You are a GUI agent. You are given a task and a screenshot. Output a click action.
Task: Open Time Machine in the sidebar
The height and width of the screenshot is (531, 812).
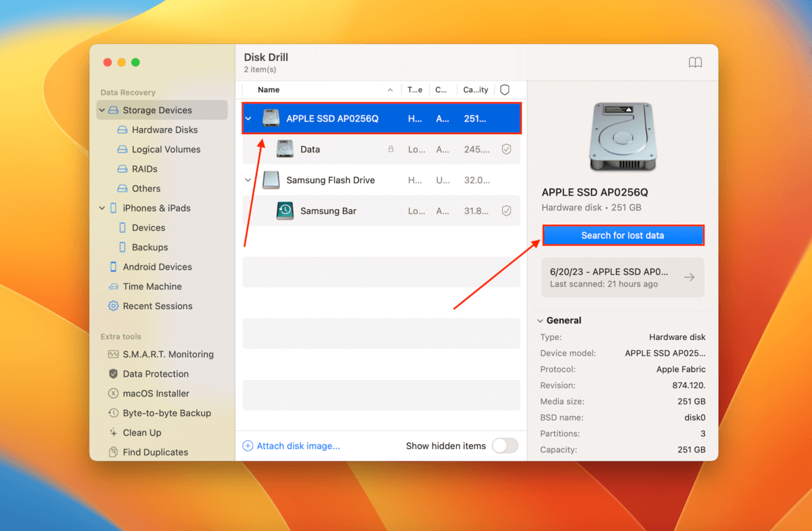[x=152, y=287]
